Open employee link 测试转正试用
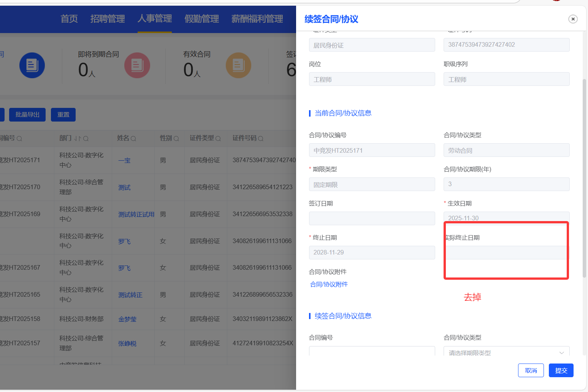This screenshot has width=588, height=392. pyautogui.click(x=136, y=215)
